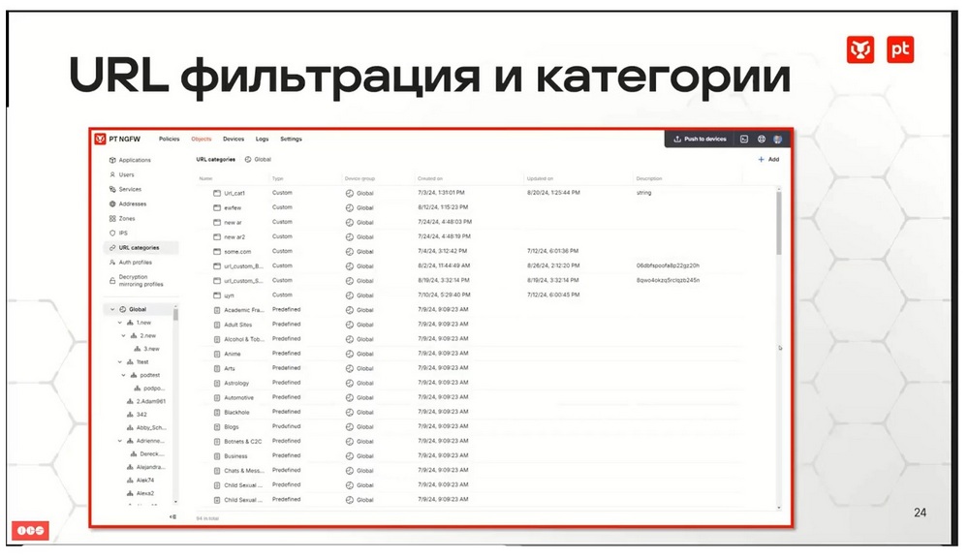The height and width of the screenshot is (560, 969).
Task: Select the 2.Adam961 tree item
Action: (x=146, y=402)
